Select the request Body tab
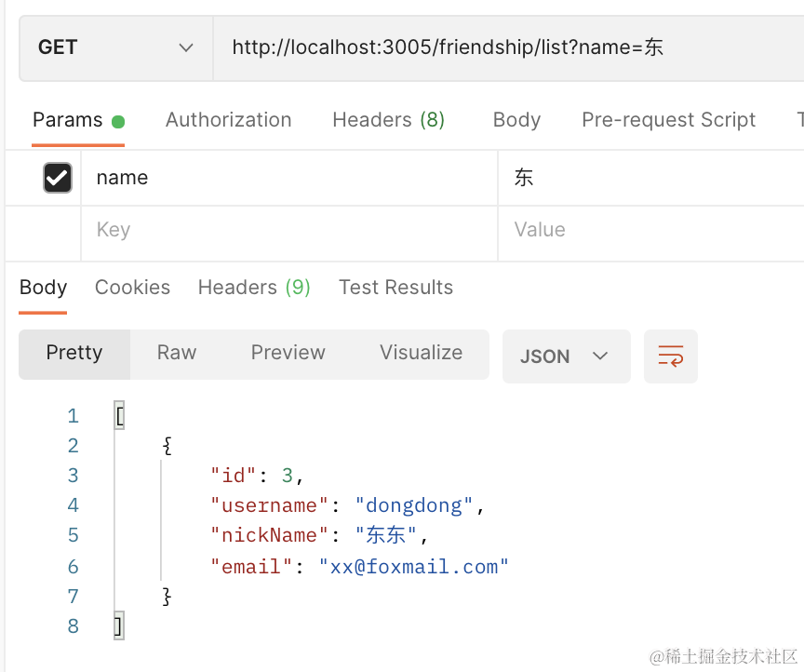Screen dimensions: 804x672 point(516,120)
